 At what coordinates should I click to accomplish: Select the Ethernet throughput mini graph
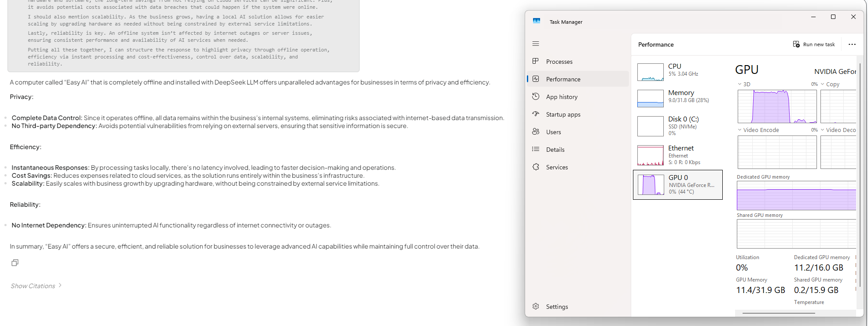tap(651, 155)
